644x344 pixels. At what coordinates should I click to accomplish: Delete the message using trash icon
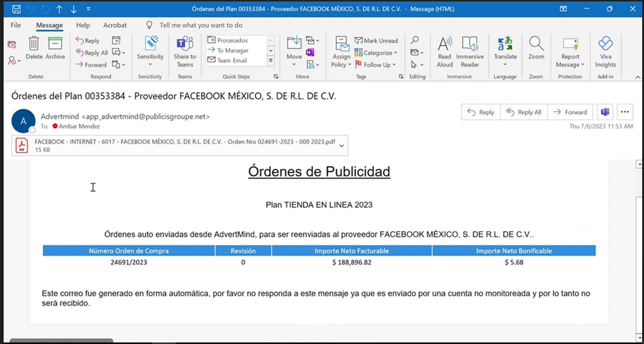pyautogui.click(x=34, y=48)
